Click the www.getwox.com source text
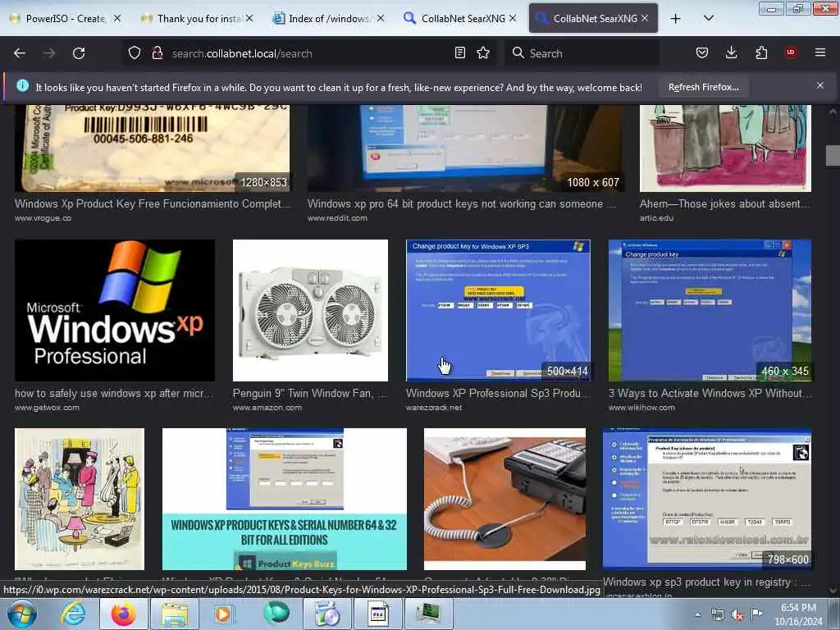The height and width of the screenshot is (630, 840). pyautogui.click(x=47, y=408)
